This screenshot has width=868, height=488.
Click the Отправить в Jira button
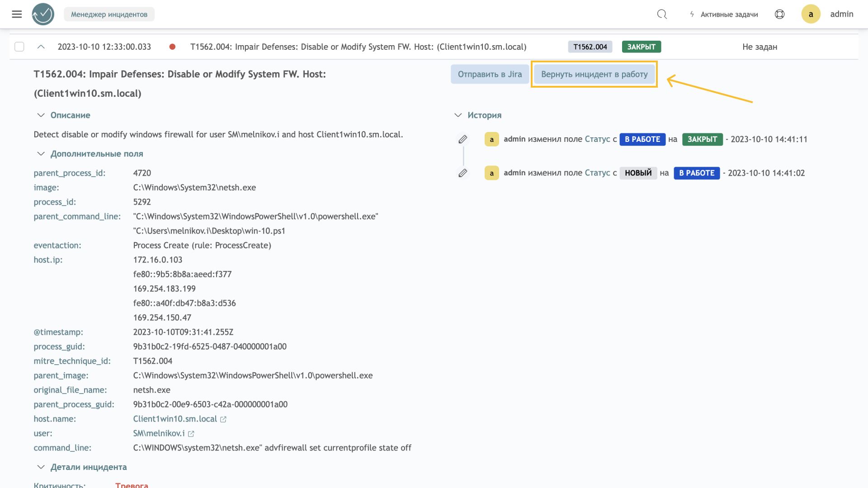point(490,74)
